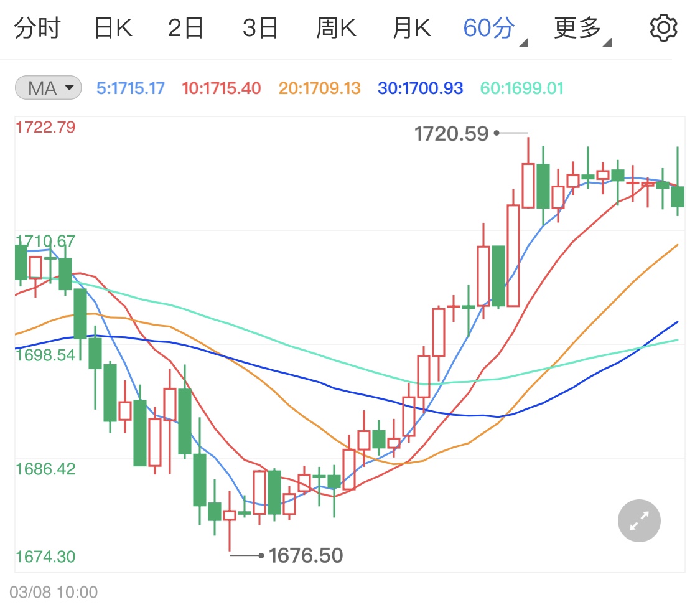Switch to the 分时 time-sharing chart tab
This screenshot has height=607, width=700.
click(x=39, y=27)
